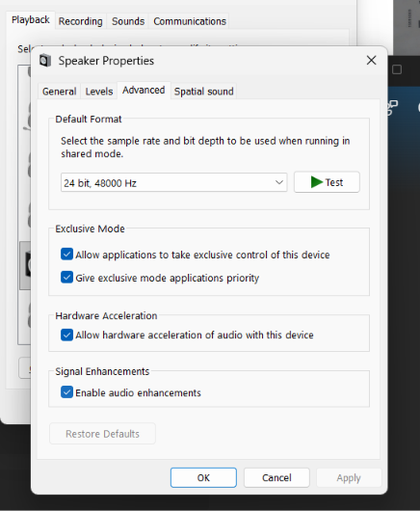Click the 'Hardware Acceleration' group label
The height and width of the screenshot is (511, 420).
(106, 316)
